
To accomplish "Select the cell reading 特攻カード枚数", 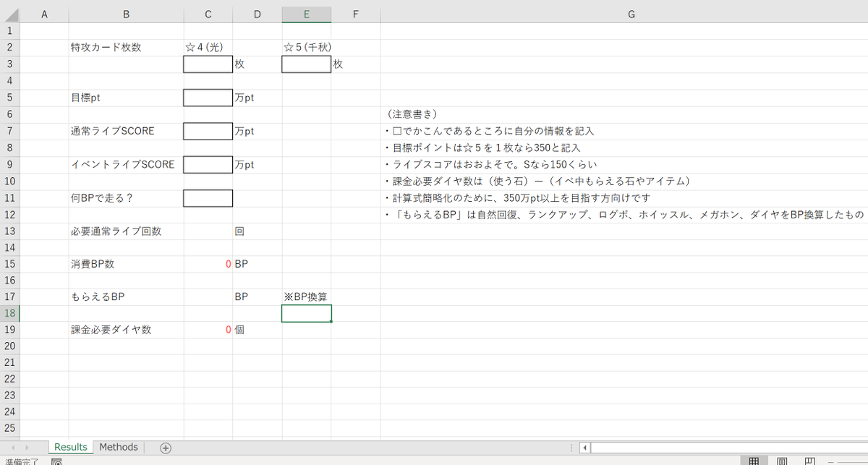I will 127,48.
